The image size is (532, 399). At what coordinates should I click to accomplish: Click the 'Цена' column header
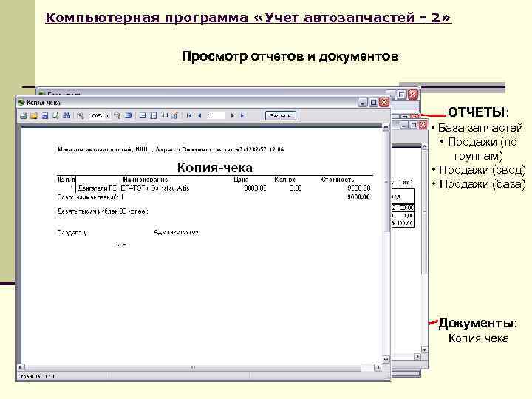(241, 180)
